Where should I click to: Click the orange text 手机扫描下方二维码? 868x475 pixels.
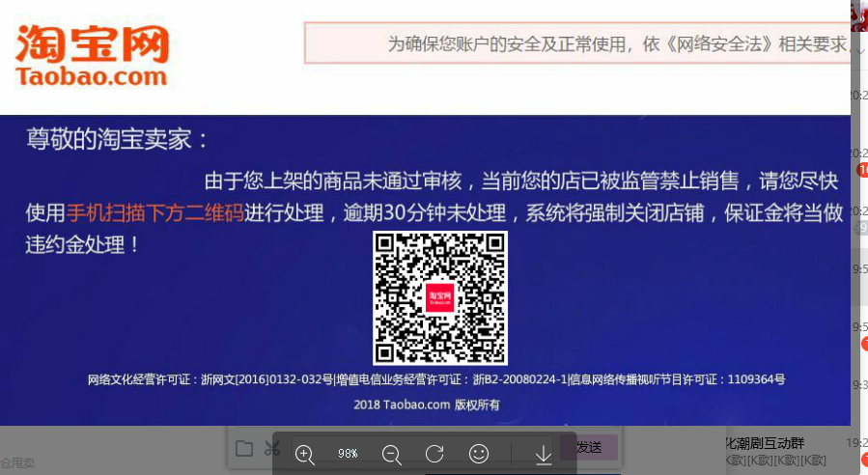coord(155,212)
